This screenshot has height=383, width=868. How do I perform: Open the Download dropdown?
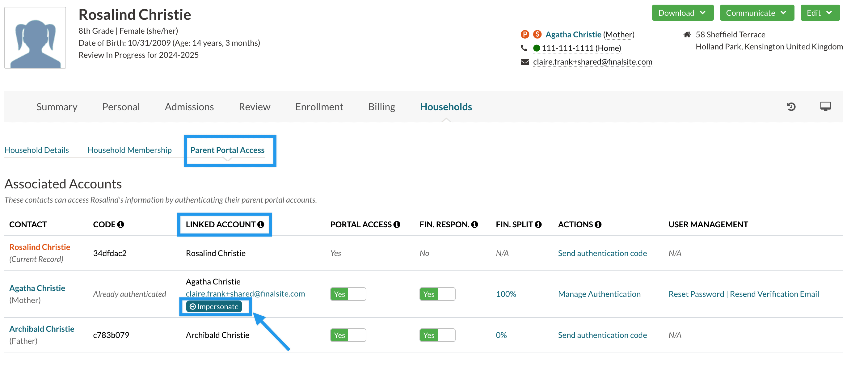[x=682, y=13]
